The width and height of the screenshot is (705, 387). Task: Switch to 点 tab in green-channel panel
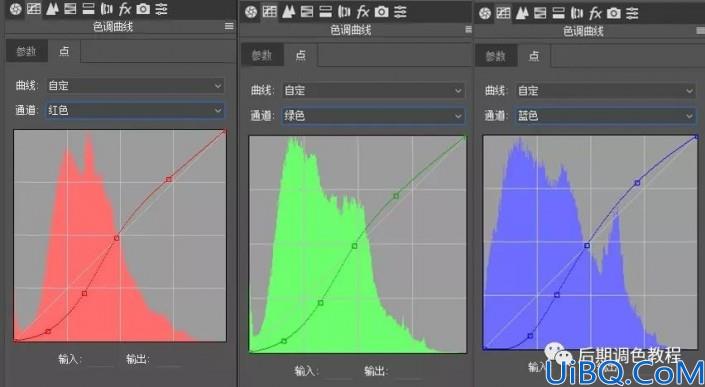click(x=301, y=55)
